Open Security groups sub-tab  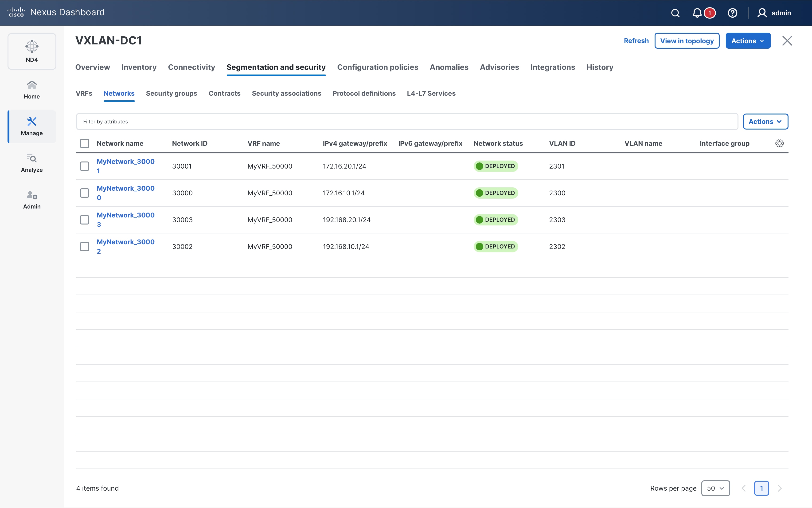pos(172,93)
